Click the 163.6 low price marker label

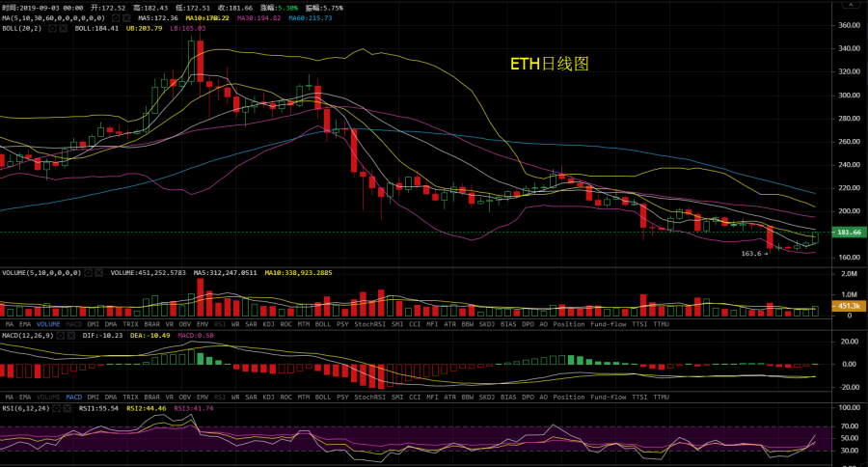pos(751,254)
